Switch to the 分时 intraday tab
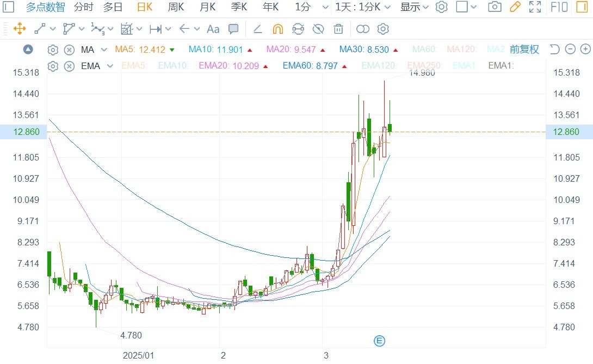The image size is (593, 364). point(83,7)
